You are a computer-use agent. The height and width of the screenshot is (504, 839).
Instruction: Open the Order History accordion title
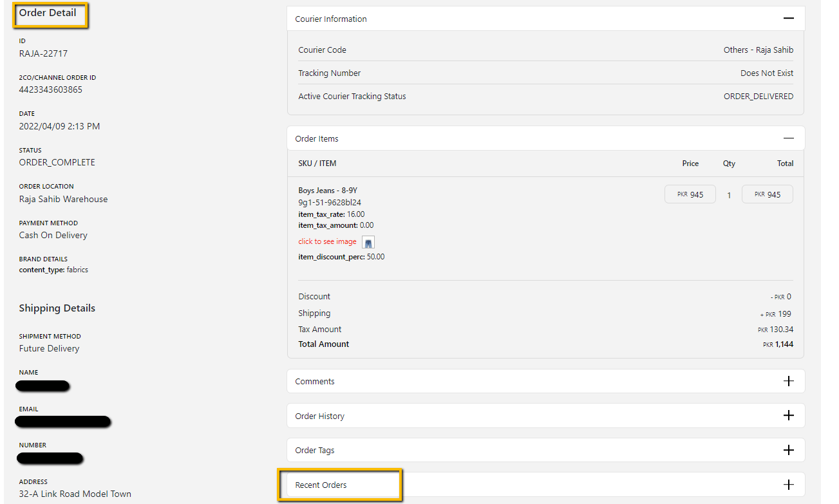point(320,416)
